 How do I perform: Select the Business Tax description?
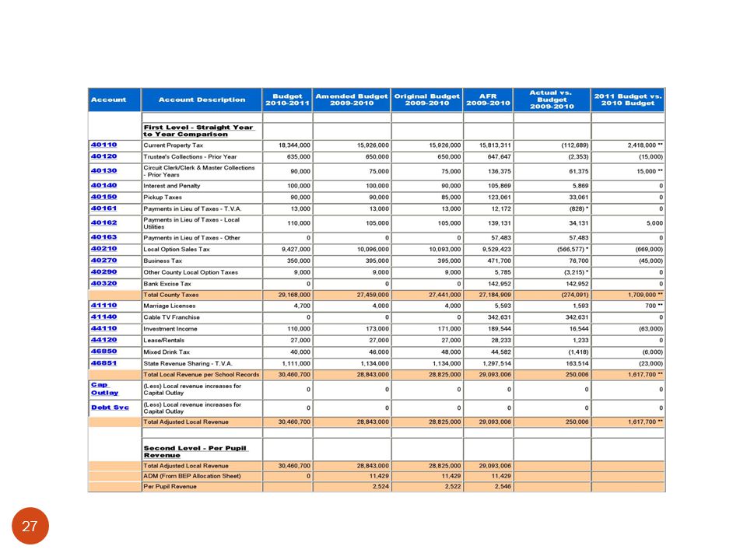click(x=163, y=261)
